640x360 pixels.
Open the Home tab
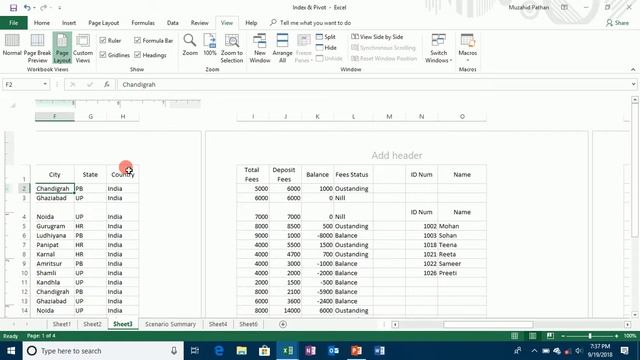pyautogui.click(x=42, y=23)
